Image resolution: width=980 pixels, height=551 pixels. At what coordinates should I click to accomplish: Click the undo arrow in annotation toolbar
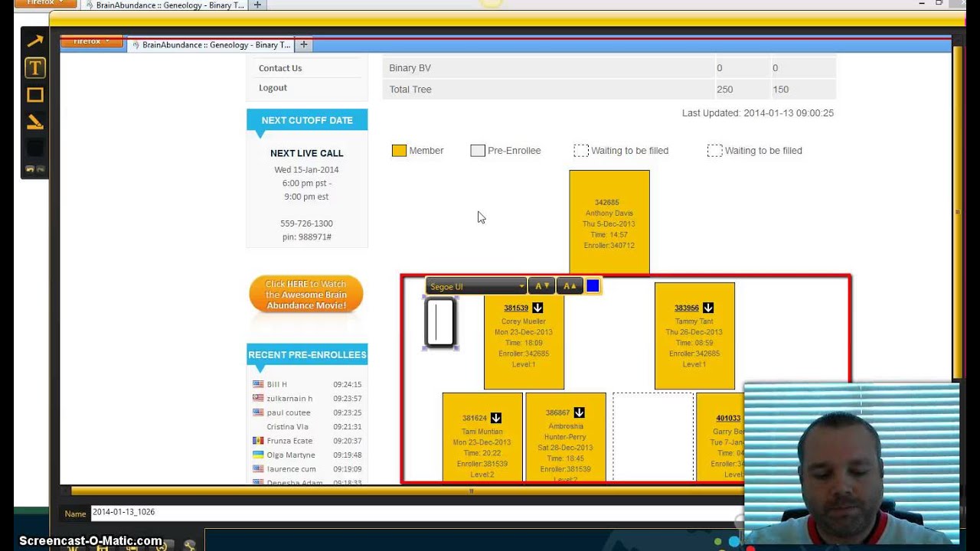(31, 169)
